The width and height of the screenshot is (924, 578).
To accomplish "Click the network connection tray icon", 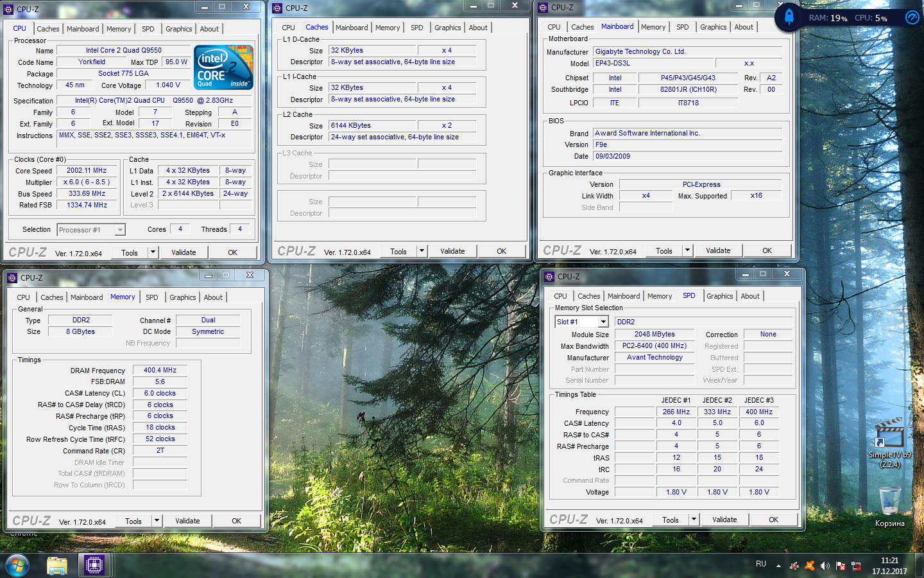I will tap(856, 566).
